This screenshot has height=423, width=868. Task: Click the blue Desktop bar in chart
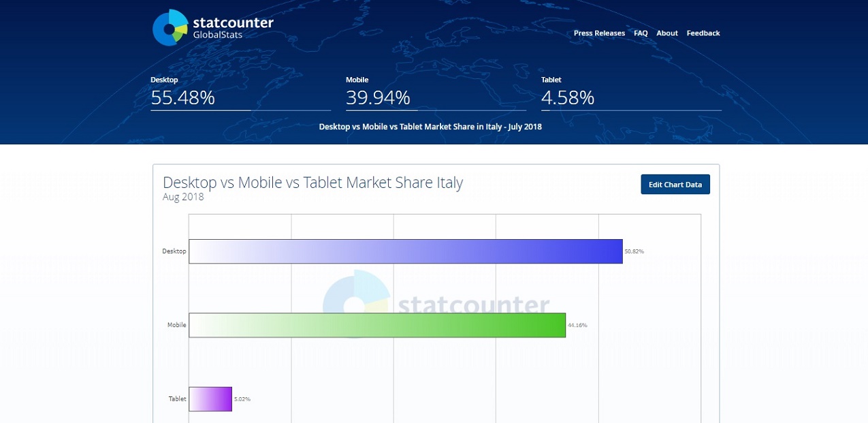[x=406, y=251]
